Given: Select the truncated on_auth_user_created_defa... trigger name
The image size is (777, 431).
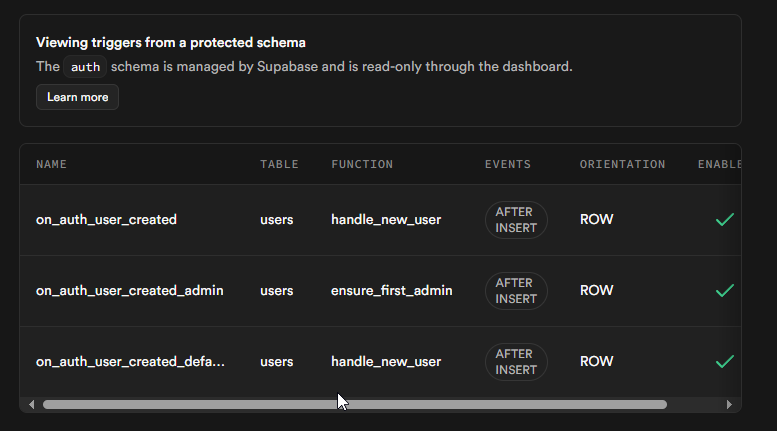Looking at the screenshot, I should click(130, 361).
